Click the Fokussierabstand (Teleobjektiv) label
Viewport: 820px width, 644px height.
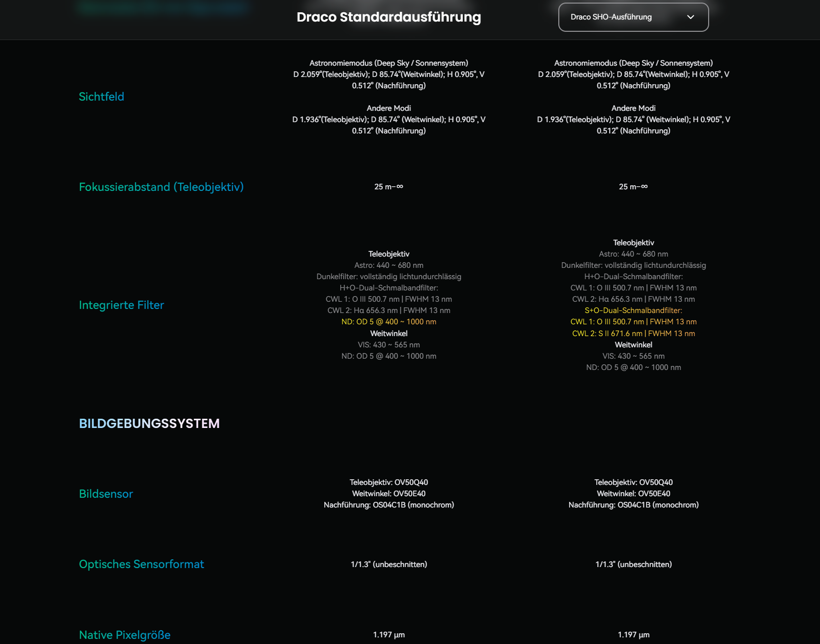click(x=161, y=187)
